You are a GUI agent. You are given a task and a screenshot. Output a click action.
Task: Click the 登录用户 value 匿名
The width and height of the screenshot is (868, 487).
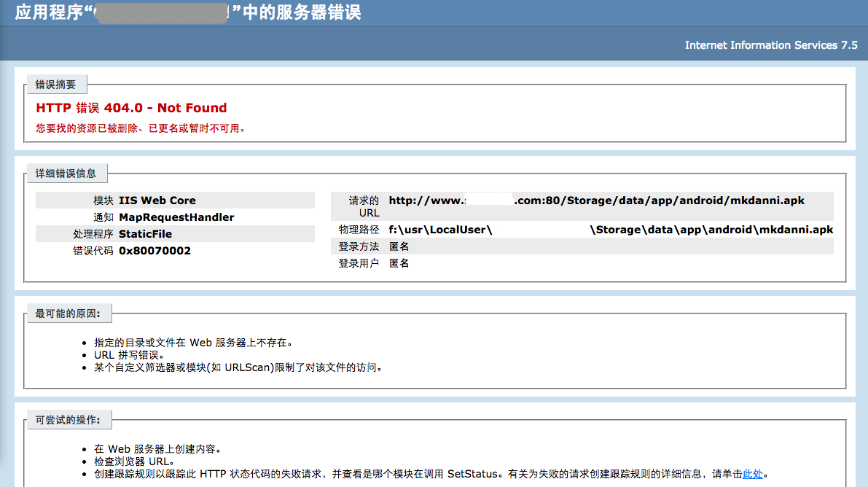click(399, 263)
